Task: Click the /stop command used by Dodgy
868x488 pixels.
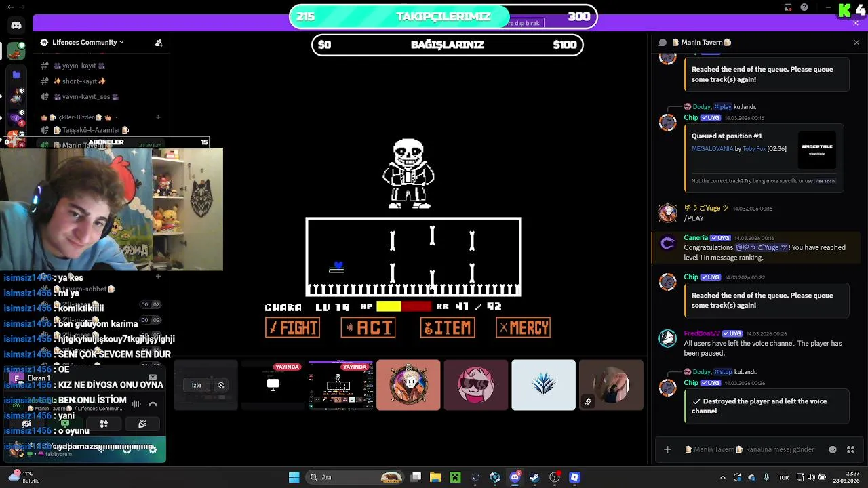Action: pyautogui.click(x=725, y=372)
